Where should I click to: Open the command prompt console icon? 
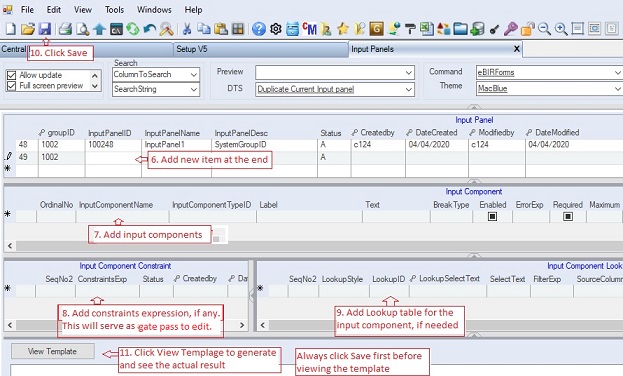coord(116,29)
